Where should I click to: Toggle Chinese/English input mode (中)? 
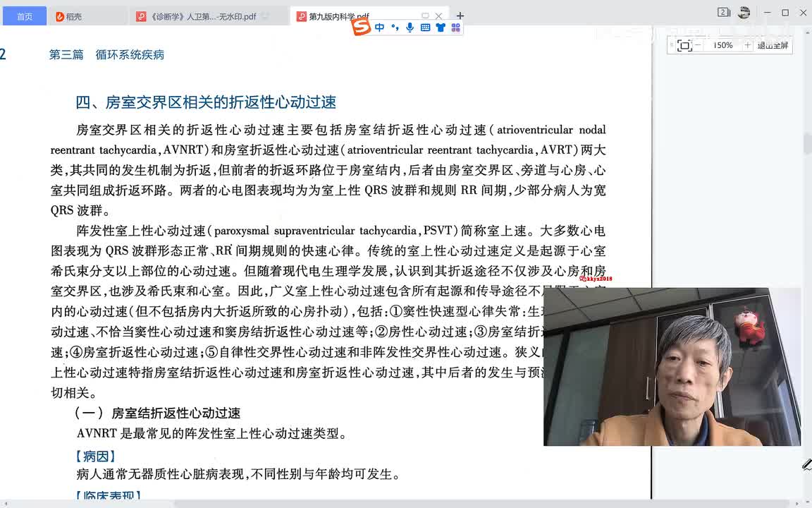[x=380, y=28]
